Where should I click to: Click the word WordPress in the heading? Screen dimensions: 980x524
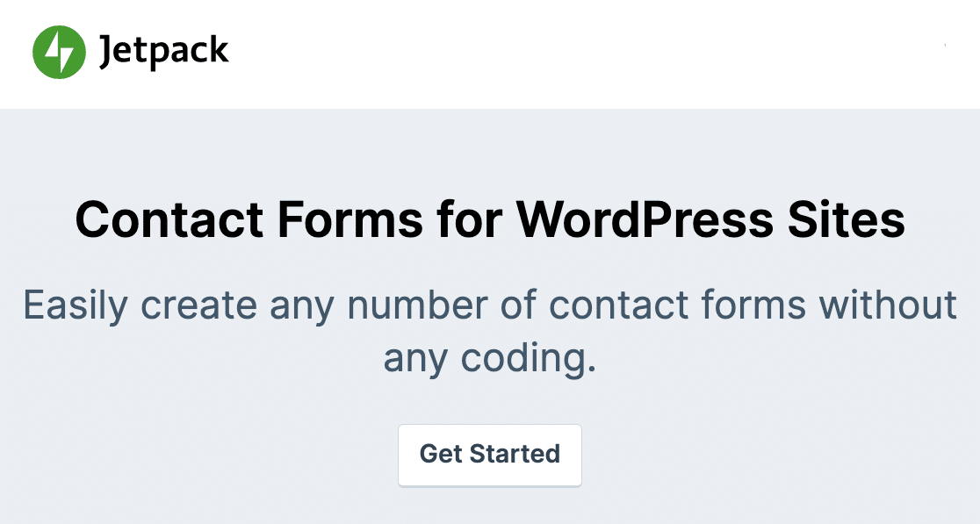point(645,219)
